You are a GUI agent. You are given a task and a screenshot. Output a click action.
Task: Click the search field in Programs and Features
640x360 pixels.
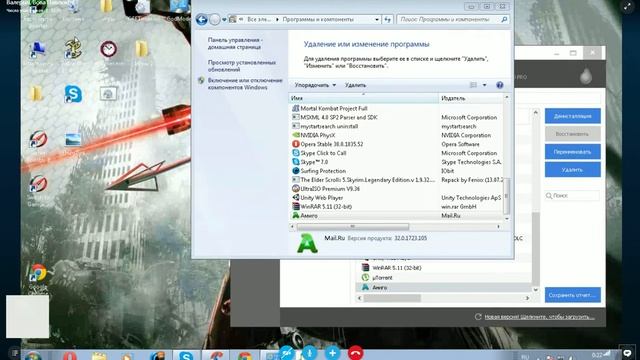[x=453, y=19]
